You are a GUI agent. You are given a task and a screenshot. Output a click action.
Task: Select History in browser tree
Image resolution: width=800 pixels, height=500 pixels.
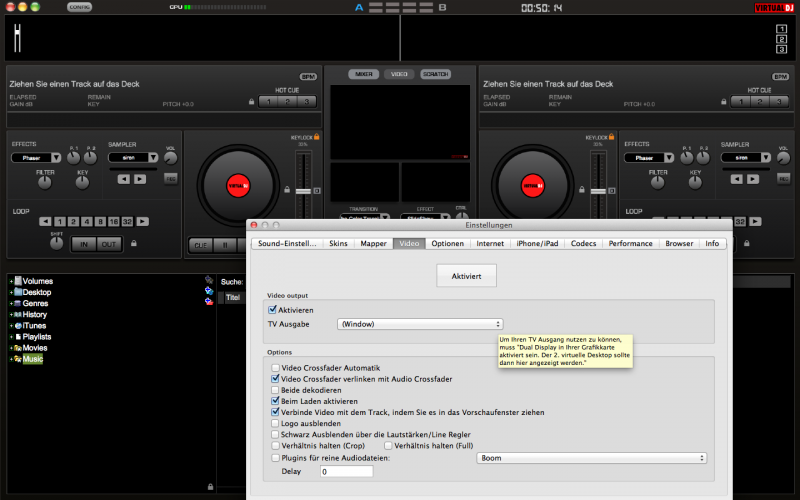point(34,315)
